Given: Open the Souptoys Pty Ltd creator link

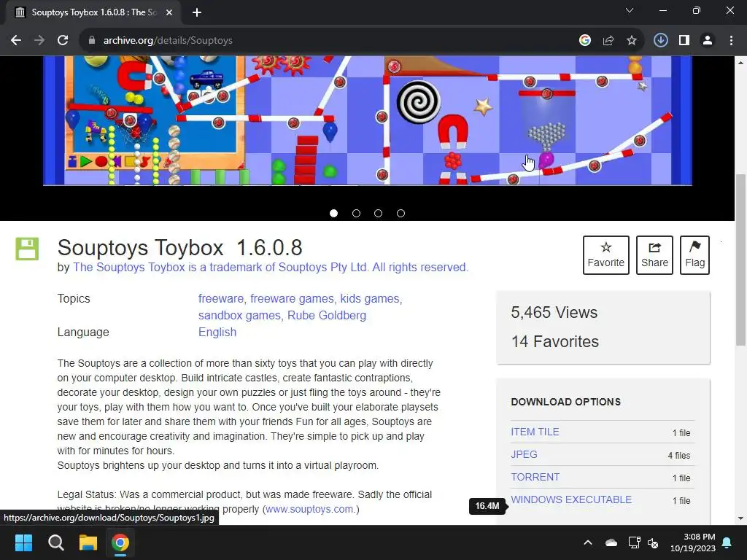Looking at the screenshot, I should pos(271,267).
